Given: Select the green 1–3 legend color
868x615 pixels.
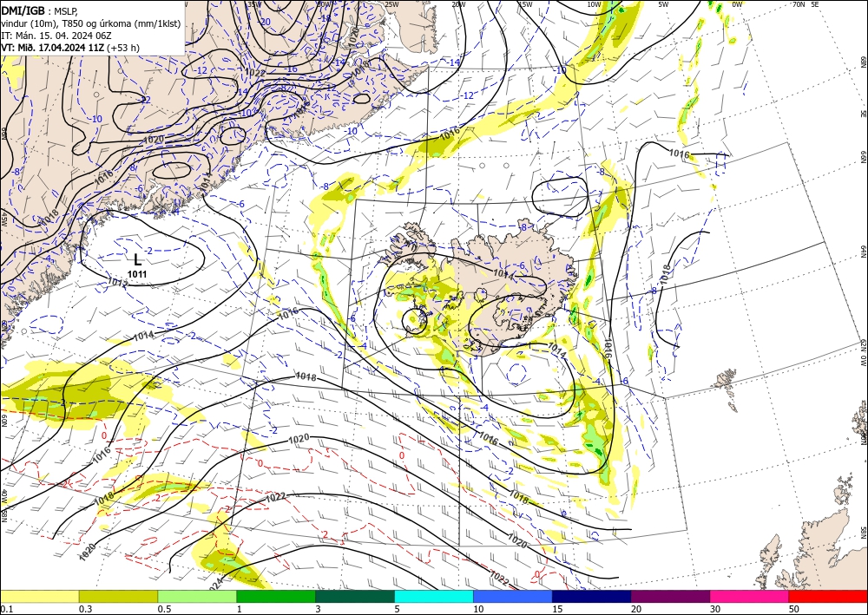Looking at the screenshot, I should (276, 596).
